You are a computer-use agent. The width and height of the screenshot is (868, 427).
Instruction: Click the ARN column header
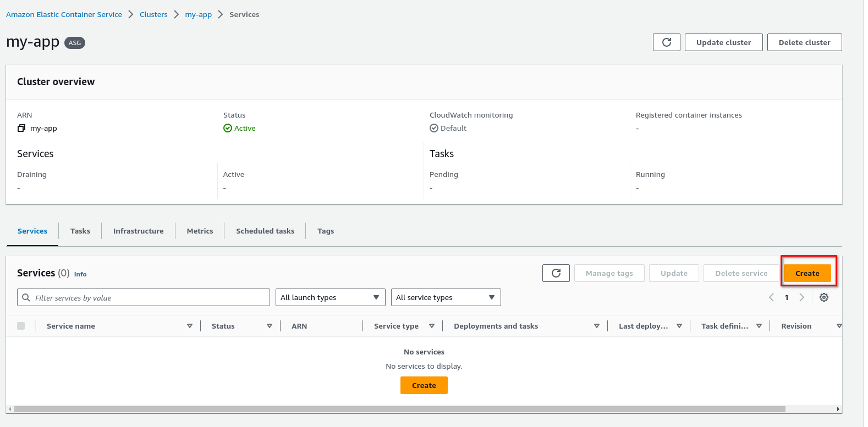tap(299, 326)
